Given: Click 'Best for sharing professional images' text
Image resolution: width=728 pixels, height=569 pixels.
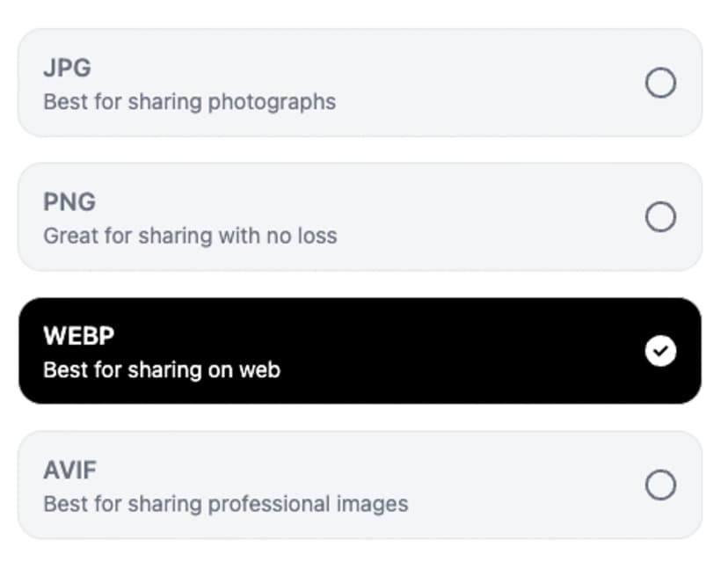Looking at the screenshot, I should click(226, 504).
